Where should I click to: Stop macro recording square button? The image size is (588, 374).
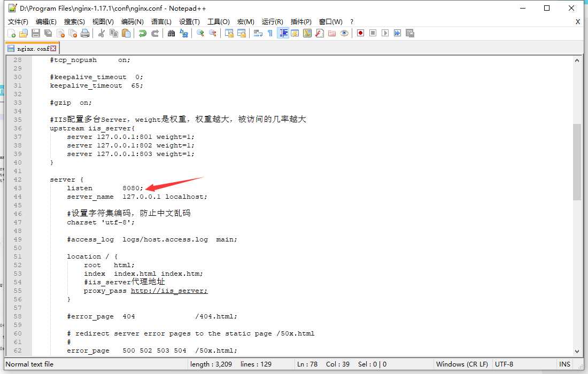pos(373,33)
